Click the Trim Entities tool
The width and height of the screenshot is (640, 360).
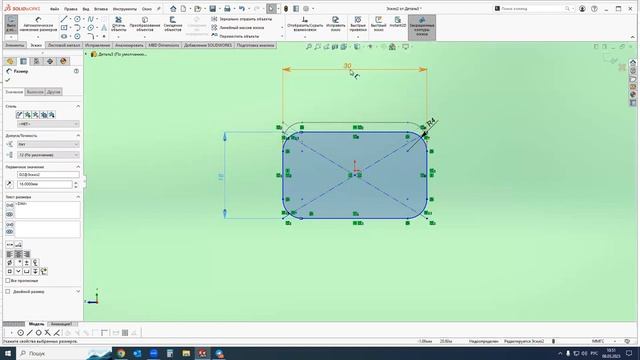tap(118, 24)
